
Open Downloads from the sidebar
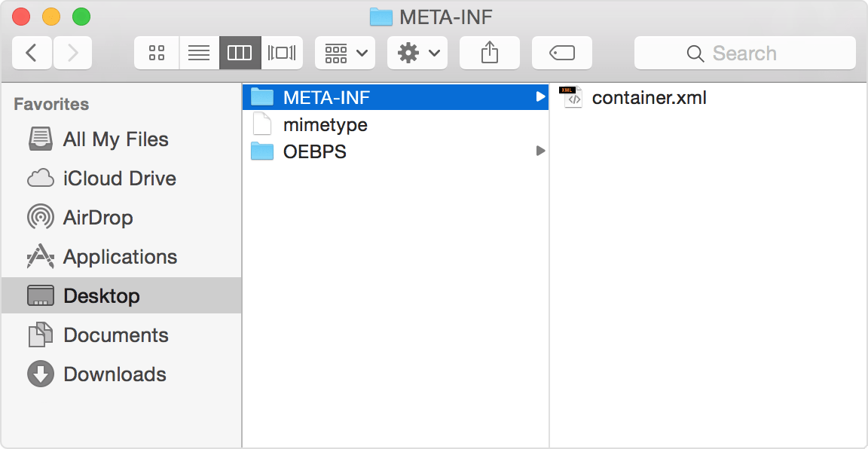115,374
